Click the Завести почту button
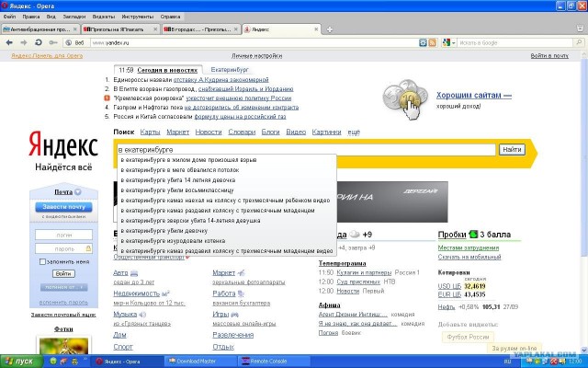Screen dimensions: 588x368 tap(63, 207)
